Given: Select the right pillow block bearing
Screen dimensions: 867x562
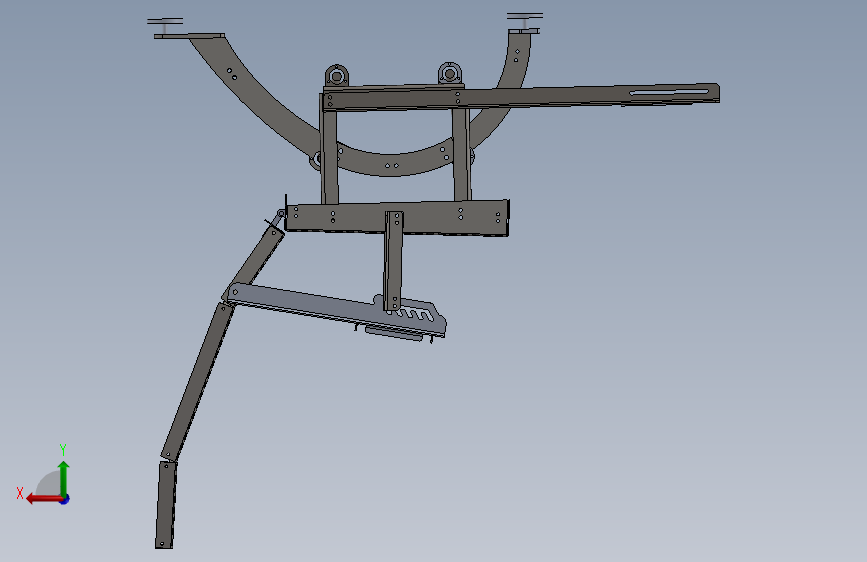Looking at the screenshot, I should coord(450,73).
